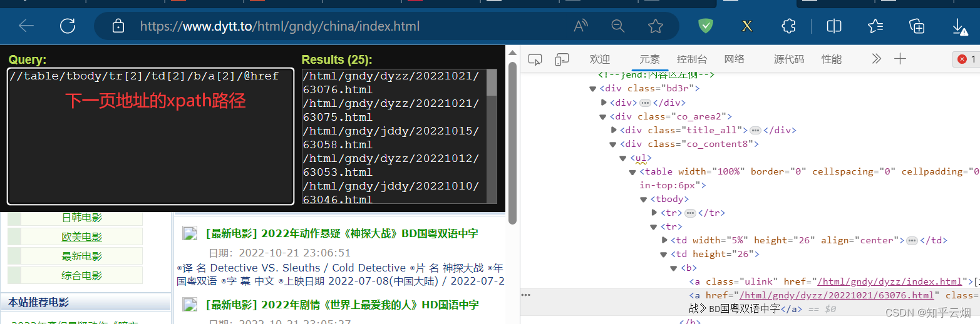Screen dimensions: 980x324
Task: Go back to the previous page
Action: coord(26,26)
